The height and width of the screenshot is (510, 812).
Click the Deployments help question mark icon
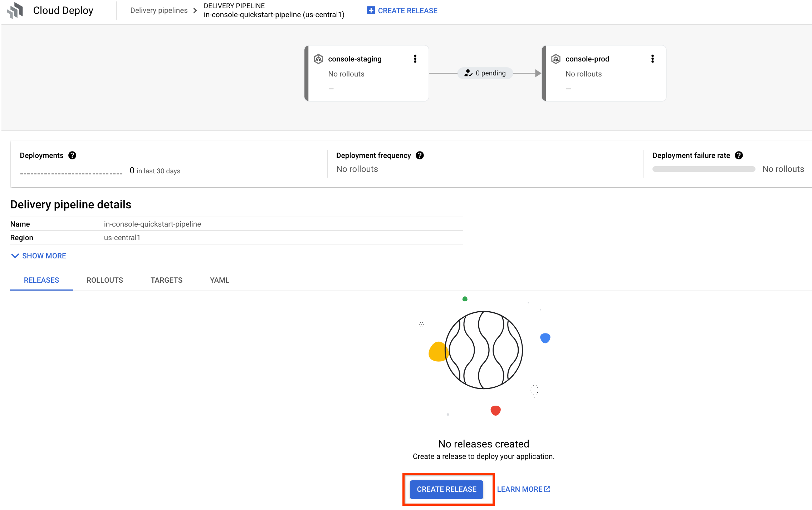[72, 155]
